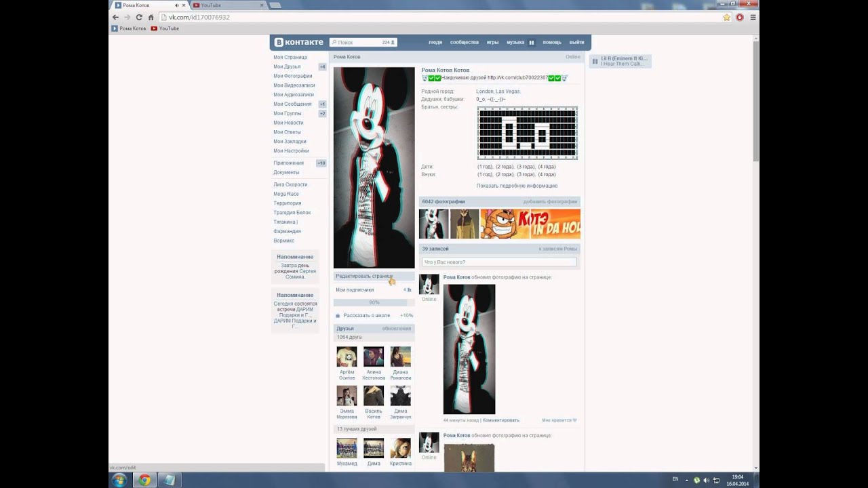
Task: Open Chrome menu hamburger icon
Action: [x=753, y=17]
